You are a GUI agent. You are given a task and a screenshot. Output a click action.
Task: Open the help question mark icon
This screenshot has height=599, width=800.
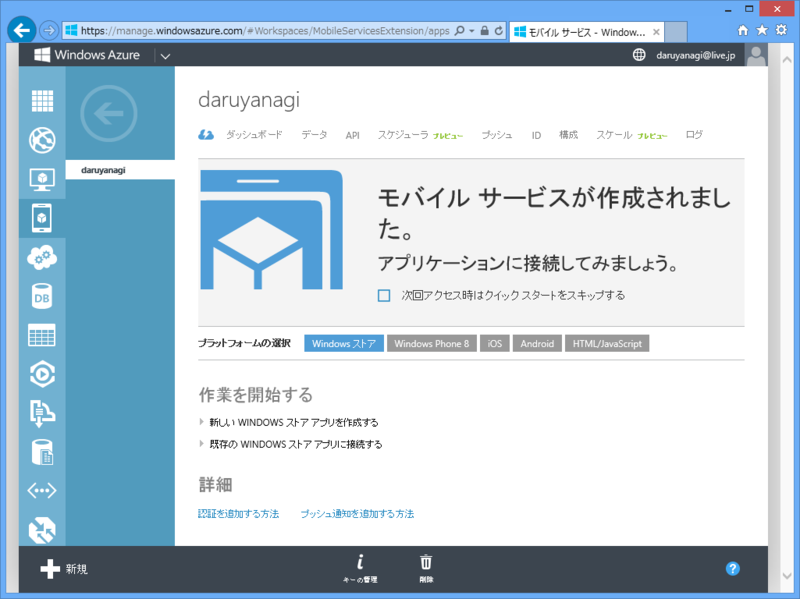(x=733, y=568)
